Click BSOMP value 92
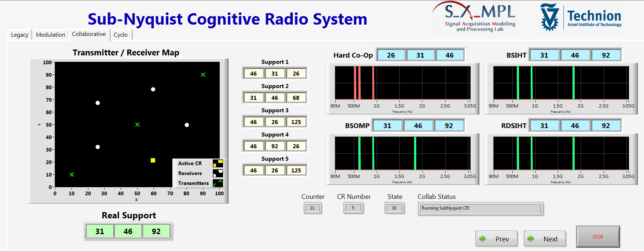This screenshot has height=251, width=644. click(x=449, y=125)
